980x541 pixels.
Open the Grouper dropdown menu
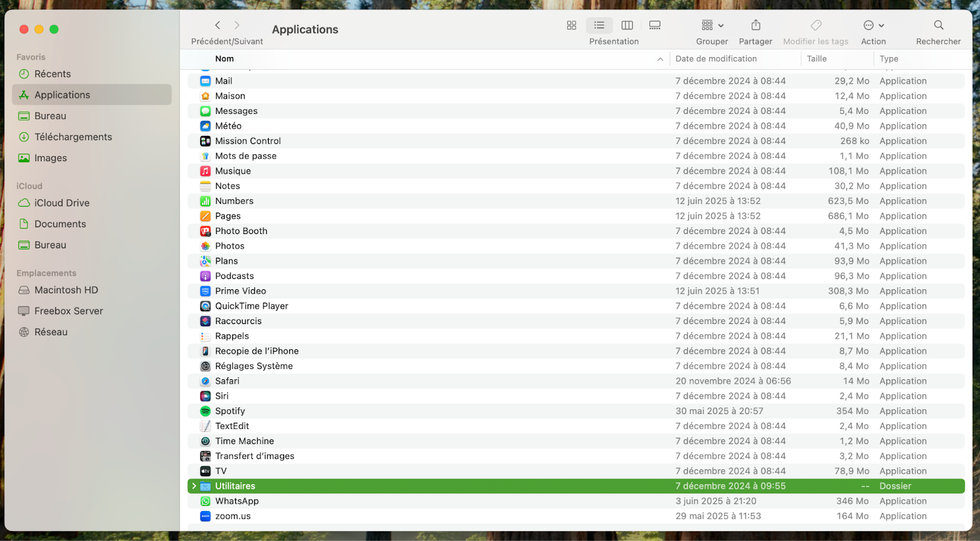tap(712, 25)
